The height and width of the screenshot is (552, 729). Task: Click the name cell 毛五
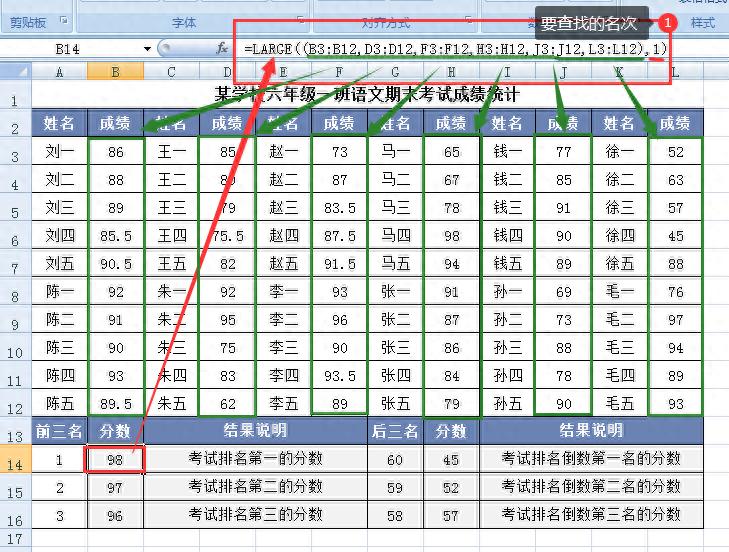[x=619, y=404]
